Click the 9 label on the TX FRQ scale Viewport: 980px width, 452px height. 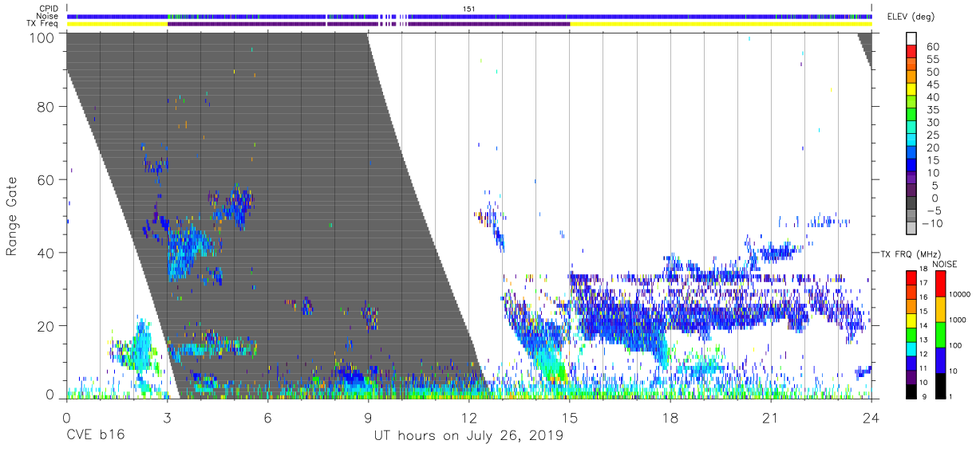click(923, 397)
